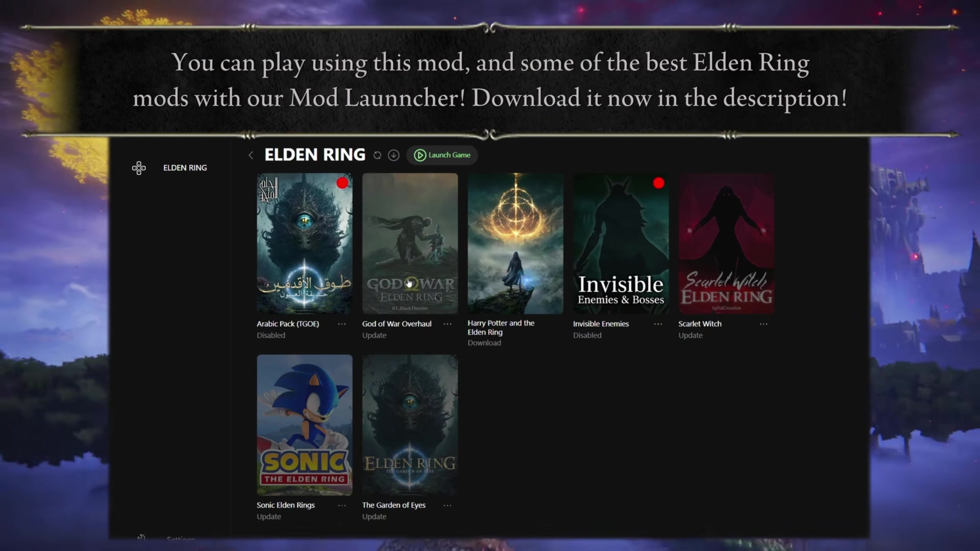The height and width of the screenshot is (551, 980).
Task: Open options menu for God of War Overhaul
Action: [x=447, y=324]
